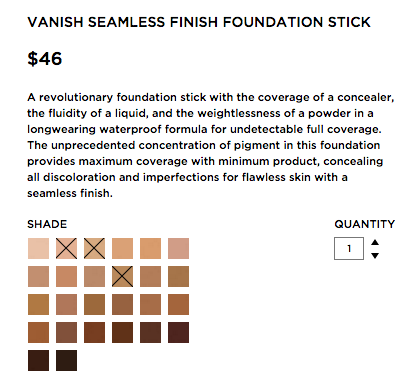Increase quantity with the up arrow
Image resolution: width=416 pixels, height=382 pixels.
point(375,242)
